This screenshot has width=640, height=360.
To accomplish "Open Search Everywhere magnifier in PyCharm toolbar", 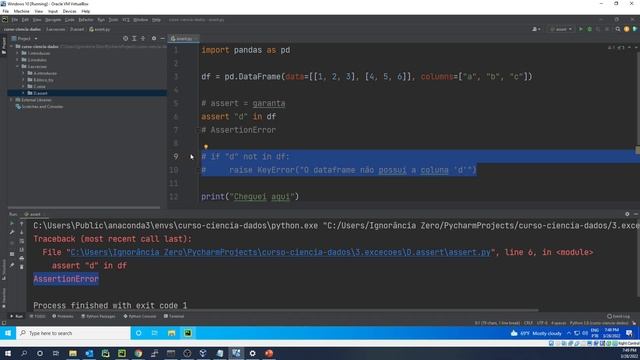I will (x=618, y=29).
